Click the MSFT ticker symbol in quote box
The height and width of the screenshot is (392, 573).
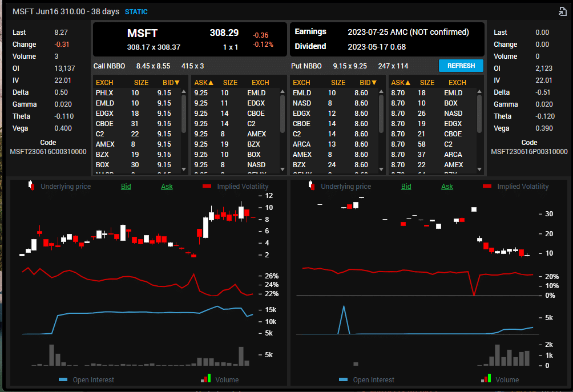pos(142,33)
